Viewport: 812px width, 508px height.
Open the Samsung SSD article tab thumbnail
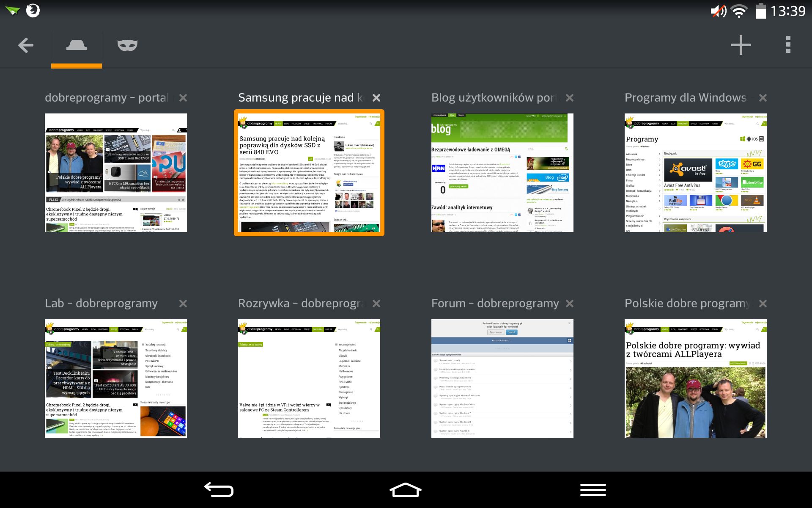click(x=309, y=173)
